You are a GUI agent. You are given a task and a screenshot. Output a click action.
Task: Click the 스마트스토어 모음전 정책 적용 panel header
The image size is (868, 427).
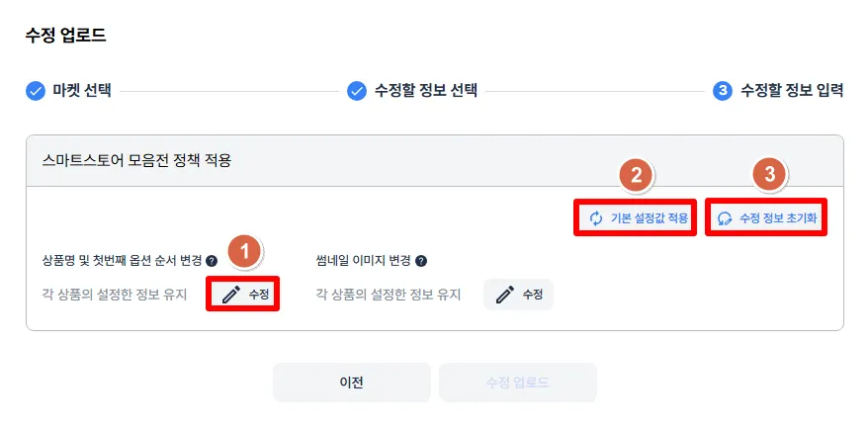[136, 159]
